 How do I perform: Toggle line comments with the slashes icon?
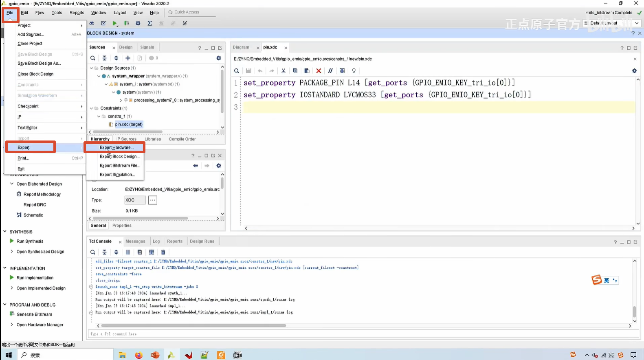point(330,71)
